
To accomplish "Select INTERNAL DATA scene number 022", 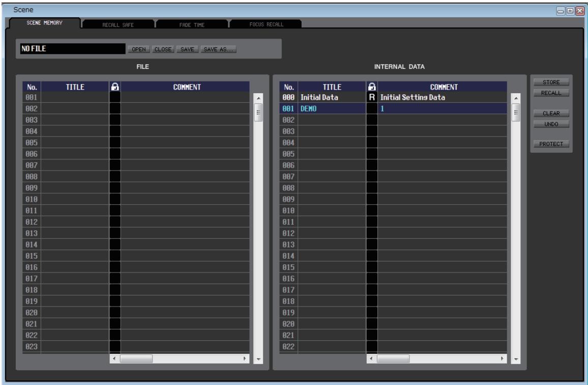I will tap(288, 346).
